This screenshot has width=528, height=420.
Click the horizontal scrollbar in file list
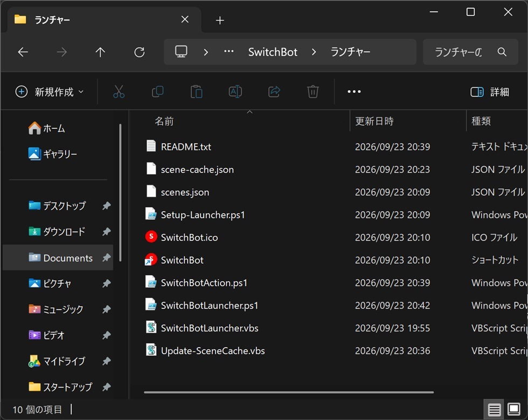pyautogui.click(x=289, y=392)
